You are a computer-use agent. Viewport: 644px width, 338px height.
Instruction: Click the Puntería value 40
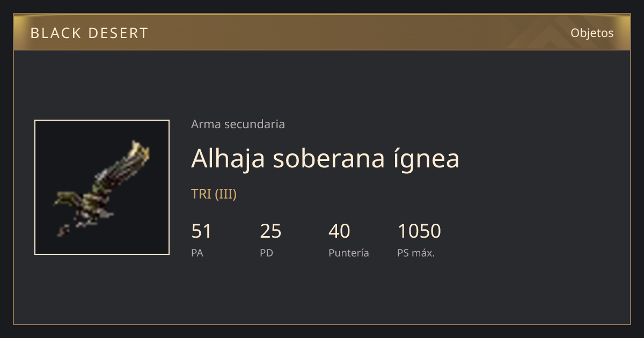(x=339, y=231)
